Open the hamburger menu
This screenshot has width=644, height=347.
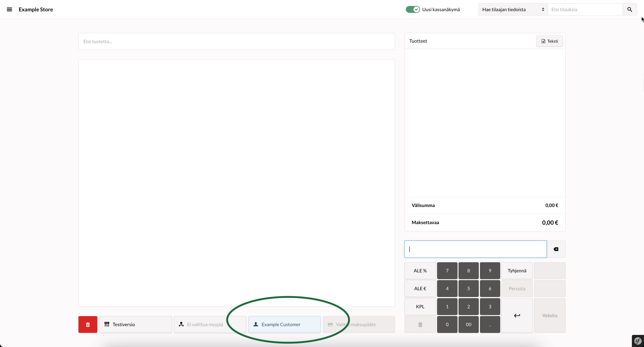coord(9,9)
